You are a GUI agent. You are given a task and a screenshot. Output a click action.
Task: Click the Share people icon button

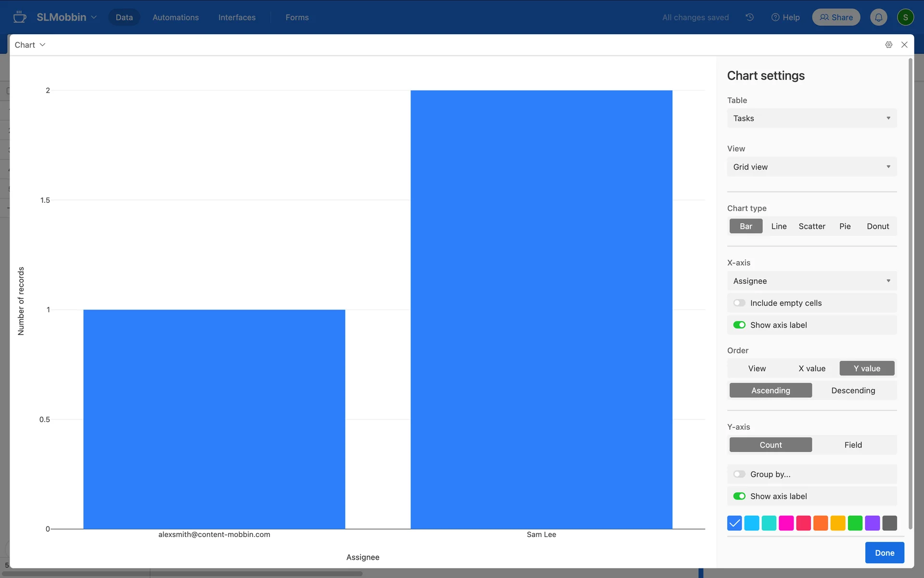[836, 17]
